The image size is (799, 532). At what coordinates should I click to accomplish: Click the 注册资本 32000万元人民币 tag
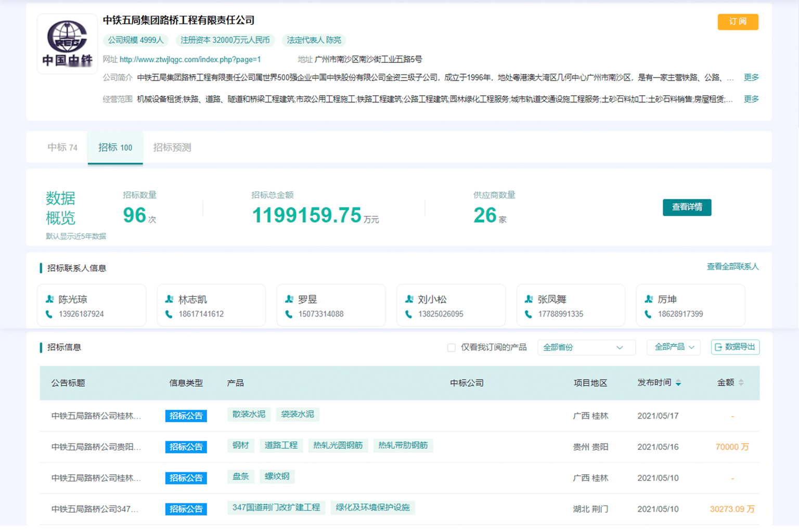pyautogui.click(x=225, y=40)
